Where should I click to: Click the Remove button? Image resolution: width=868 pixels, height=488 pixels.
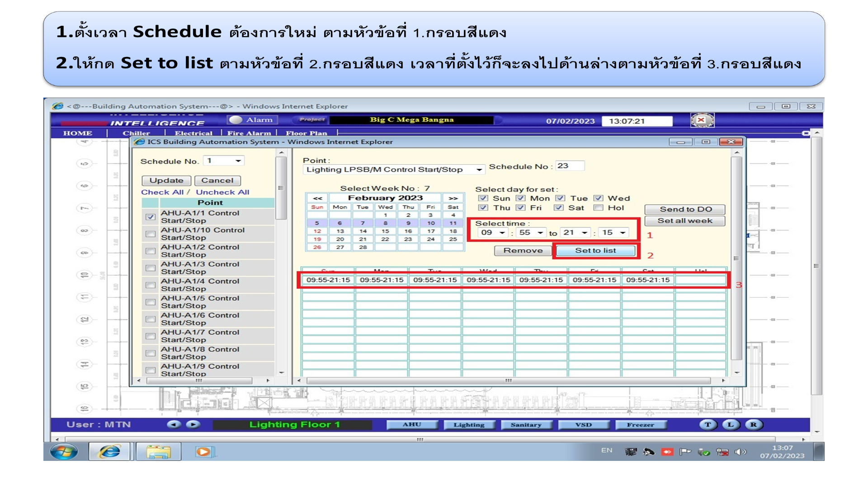pyautogui.click(x=523, y=251)
